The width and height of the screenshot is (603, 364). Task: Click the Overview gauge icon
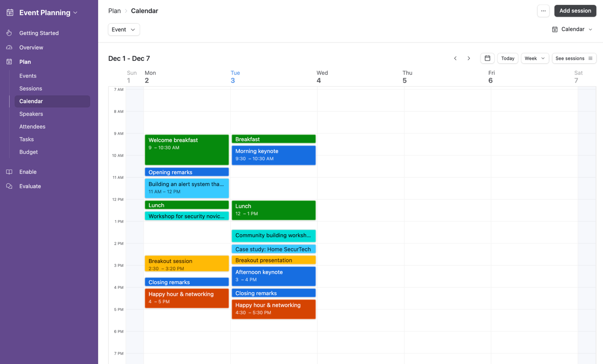pyautogui.click(x=9, y=47)
